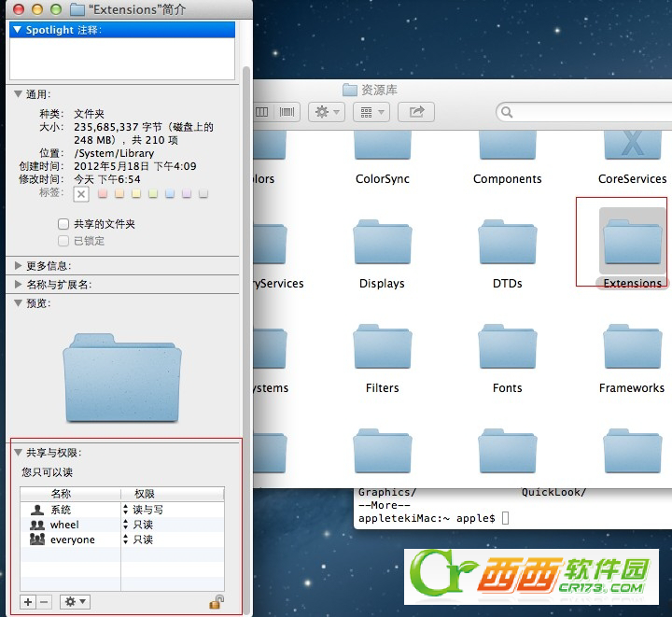The image size is (672, 617).
Task: Apply the gray label color
Action: [203, 193]
